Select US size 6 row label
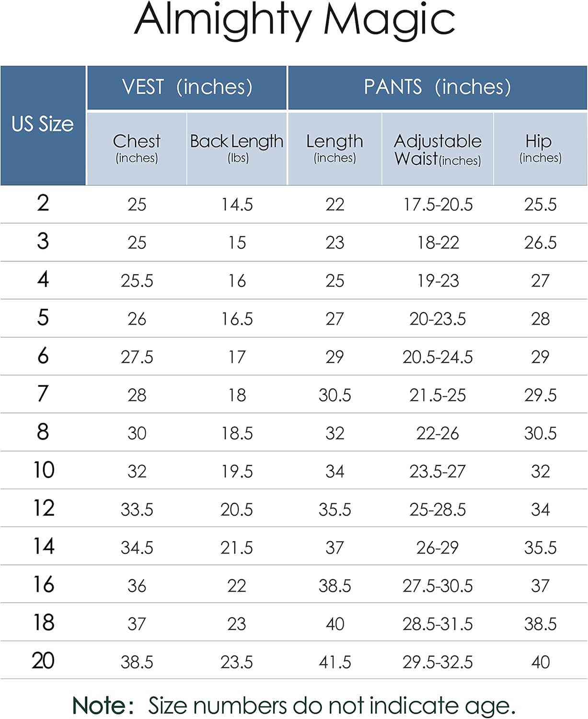Screen dimensions: 588x719 coord(43,356)
